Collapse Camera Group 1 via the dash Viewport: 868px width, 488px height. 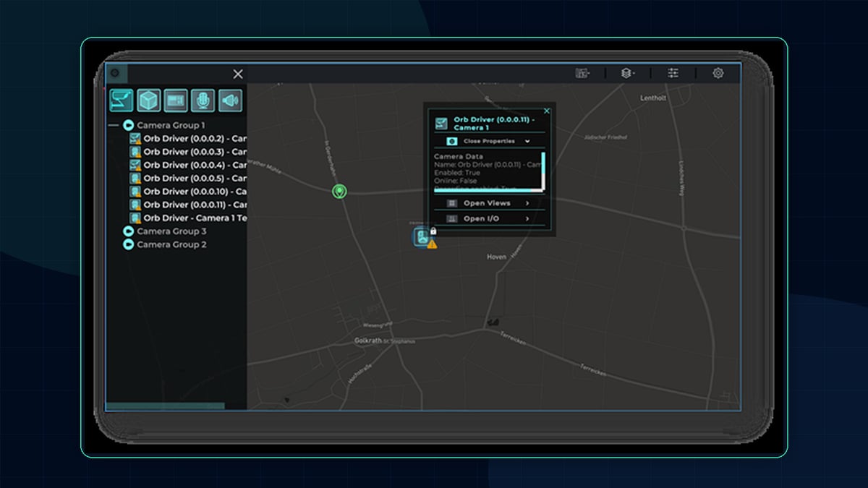pos(113,125)
